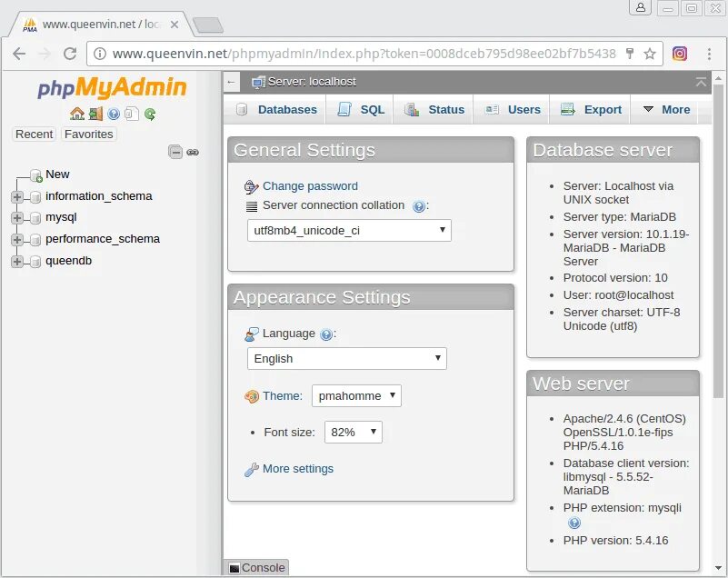
Task: Click the information_schema database icon
Action: 35,197
